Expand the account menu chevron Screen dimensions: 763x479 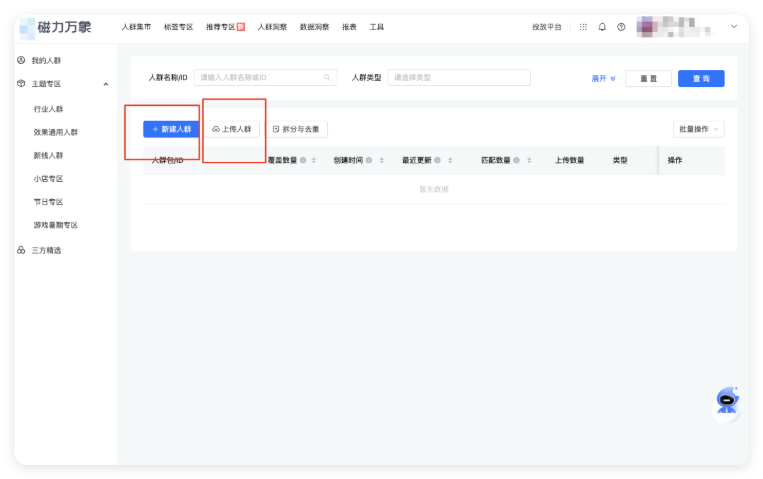(734, 27)
